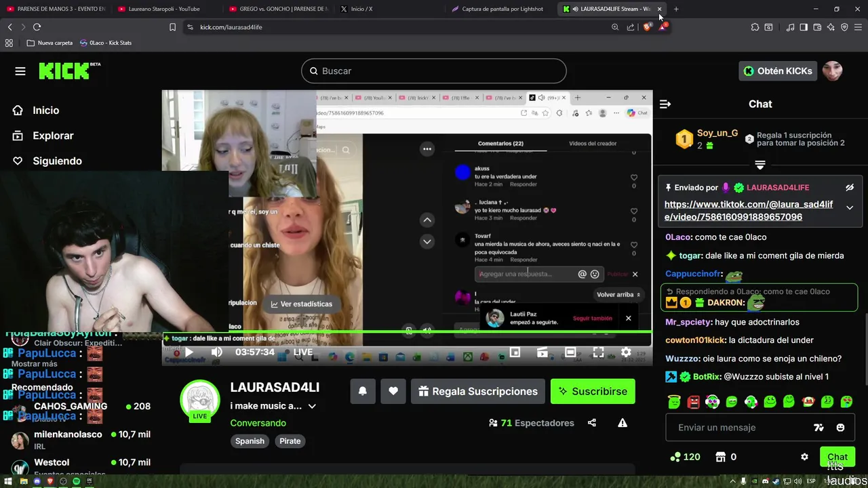Click the Suscribirse button
Image resolution: width=868 pixels, height=488 pixels.
(593, 391)
